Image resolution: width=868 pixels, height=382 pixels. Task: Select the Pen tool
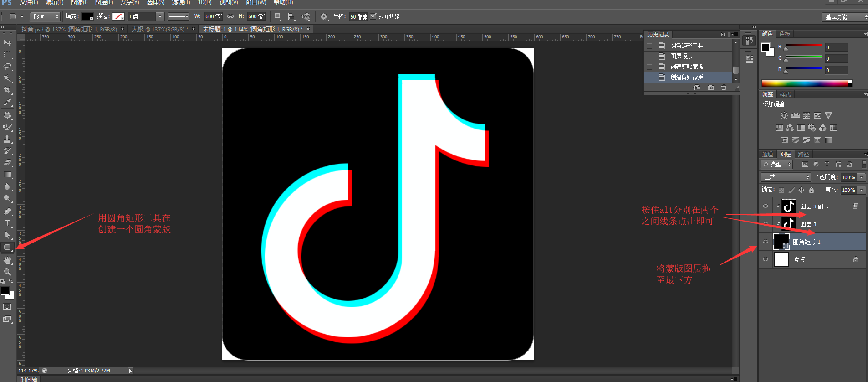pos(7,211)
